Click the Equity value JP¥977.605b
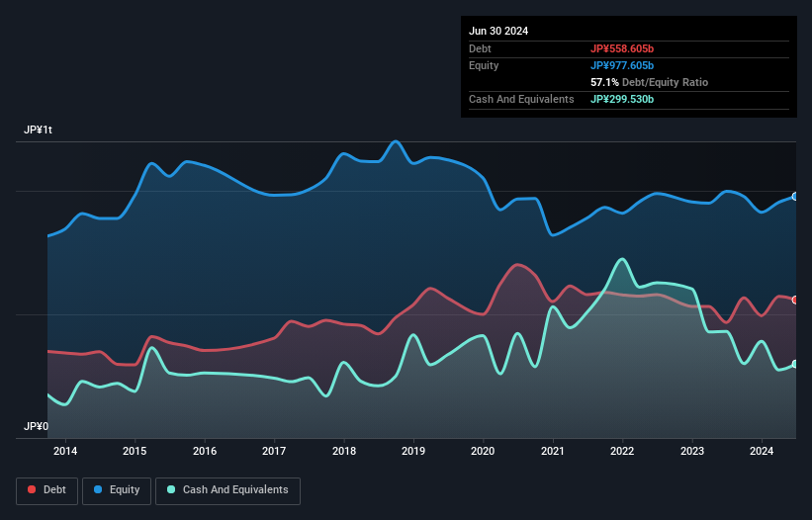The width and height of the screenshot is (812, 520). pyautogui.click(x=622, y=65)
